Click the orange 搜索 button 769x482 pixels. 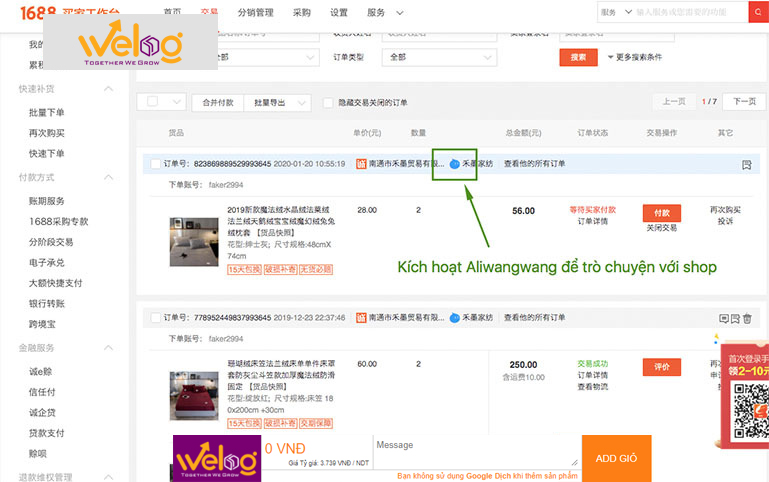tap(578, 57)
